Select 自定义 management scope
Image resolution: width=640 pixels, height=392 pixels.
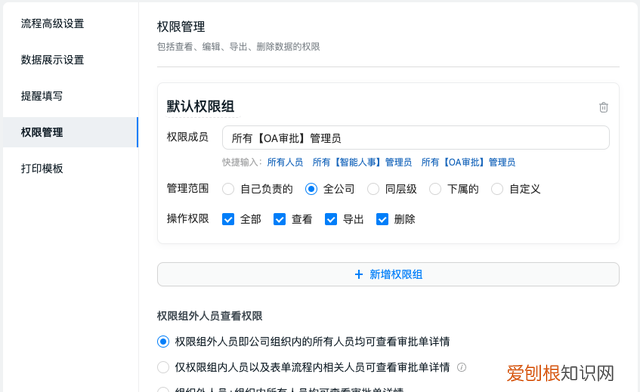coord(497,189)
